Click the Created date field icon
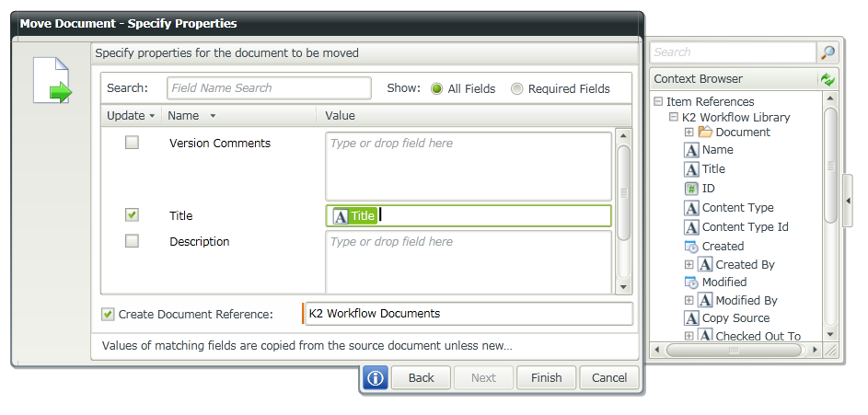 692,247
